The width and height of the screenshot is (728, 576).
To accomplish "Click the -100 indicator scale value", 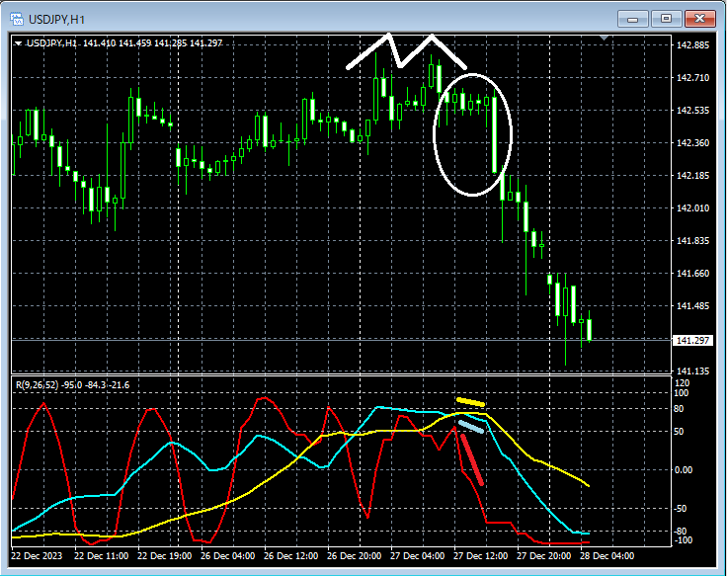I will click(683, 540).
